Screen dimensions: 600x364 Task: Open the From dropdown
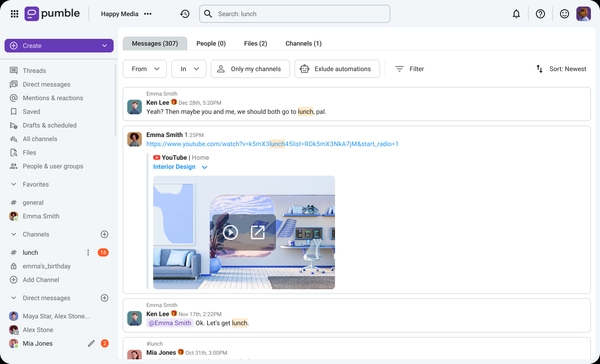click(145, 69)
